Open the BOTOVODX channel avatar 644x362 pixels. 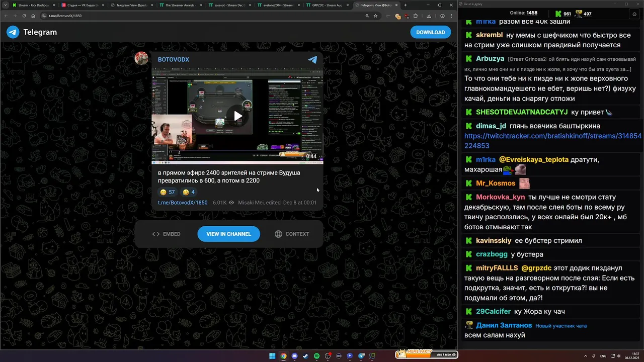coord(141,58)
